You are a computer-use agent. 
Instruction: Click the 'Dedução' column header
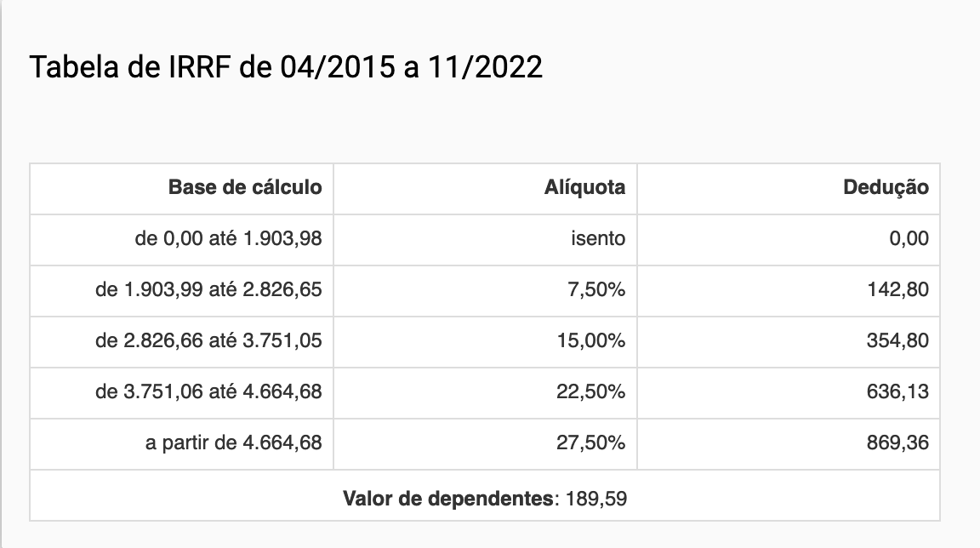(886, 187)
